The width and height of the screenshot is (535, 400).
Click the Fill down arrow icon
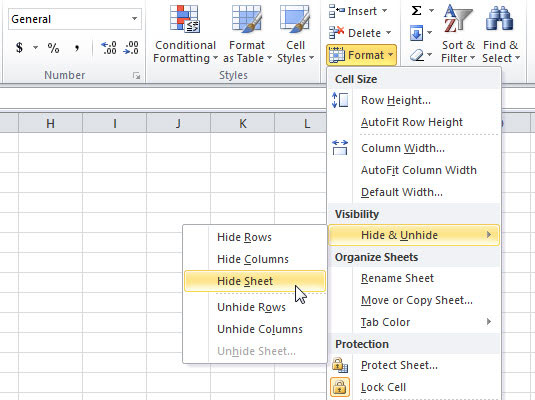416,33
